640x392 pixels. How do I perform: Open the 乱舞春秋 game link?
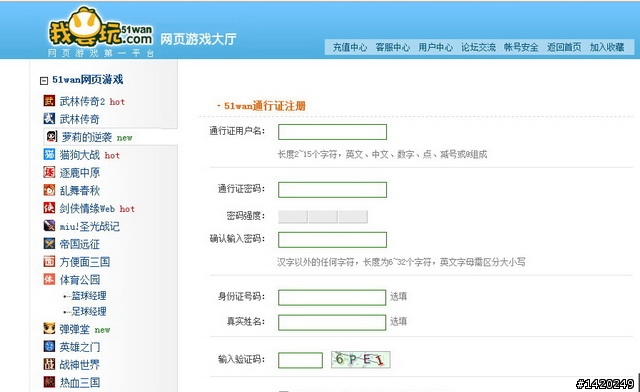[x=80, y=190]
